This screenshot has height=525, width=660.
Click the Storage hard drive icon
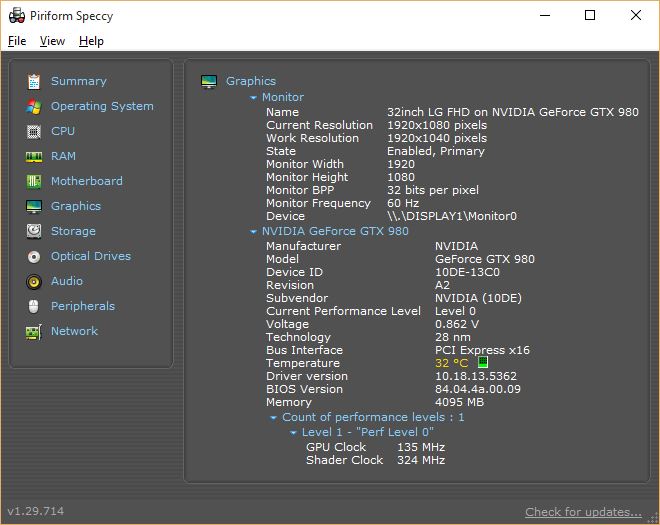(34, 231)
